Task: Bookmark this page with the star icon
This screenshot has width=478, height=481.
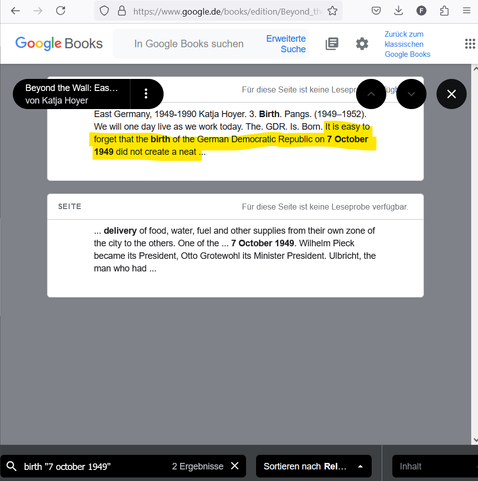Action: [332, 11]
